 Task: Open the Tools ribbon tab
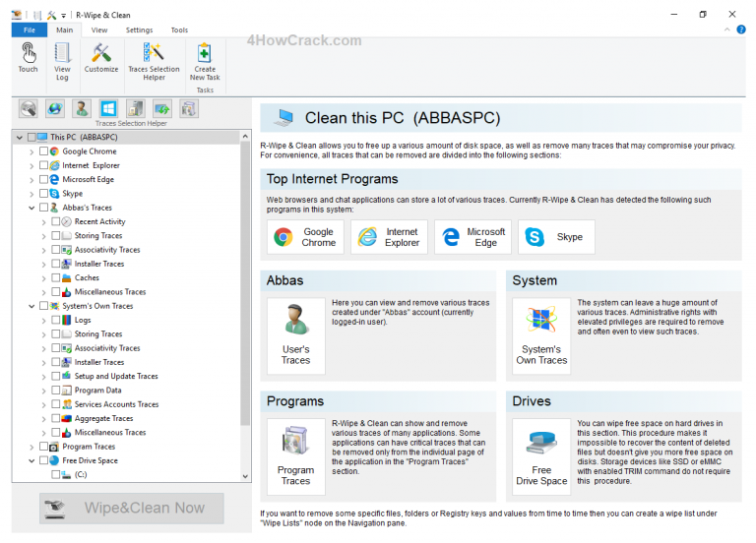179,30
